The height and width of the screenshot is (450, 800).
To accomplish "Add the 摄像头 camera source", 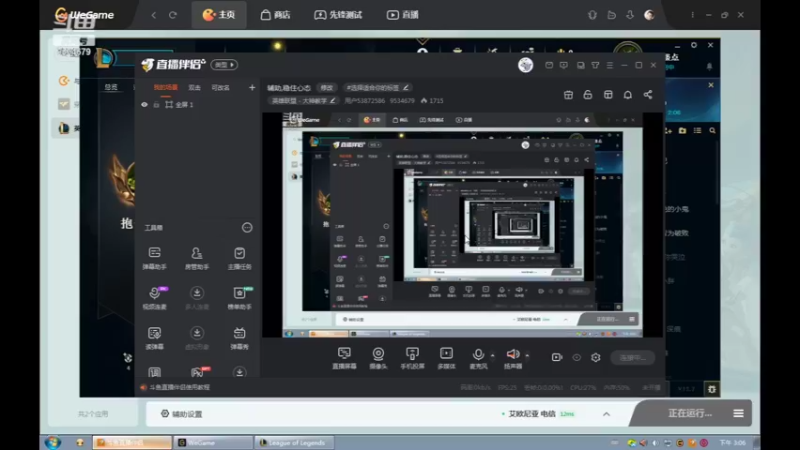I will click(x=378, y=358).
